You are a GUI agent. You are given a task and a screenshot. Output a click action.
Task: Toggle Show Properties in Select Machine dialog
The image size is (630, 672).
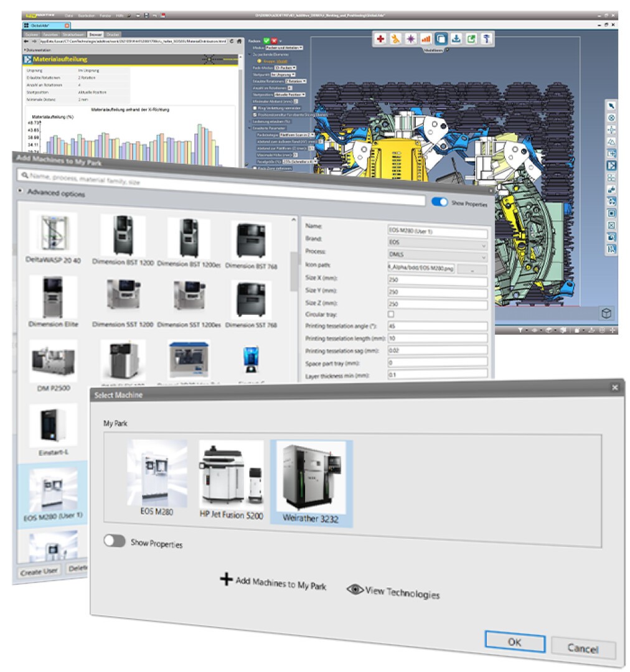(x=114, y=541)
